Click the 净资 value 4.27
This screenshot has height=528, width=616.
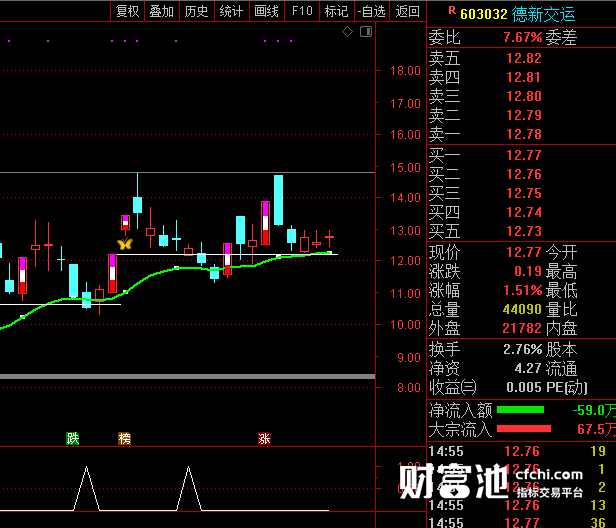tap(528, 368)
